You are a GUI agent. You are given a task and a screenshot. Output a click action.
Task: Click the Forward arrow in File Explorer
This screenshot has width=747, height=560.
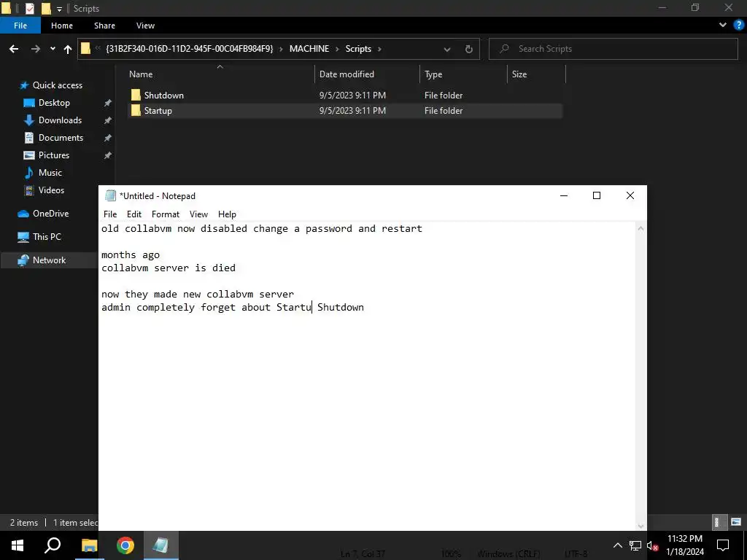click(35, 49)
